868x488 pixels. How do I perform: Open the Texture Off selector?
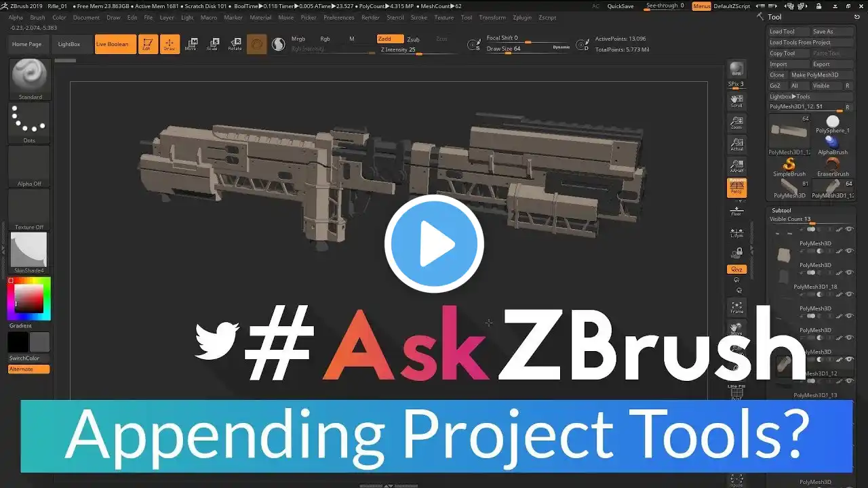pyautogui.click(x=29, y=209)
